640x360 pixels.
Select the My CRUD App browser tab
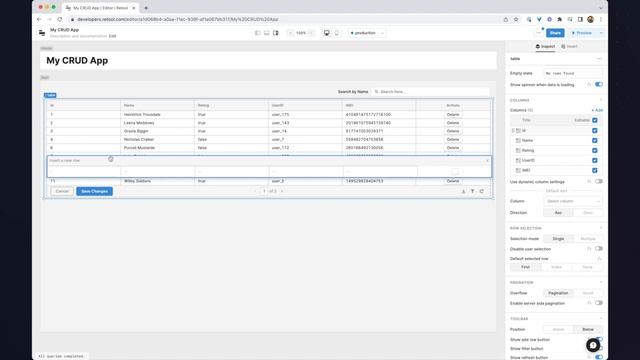tap(100, 8)
